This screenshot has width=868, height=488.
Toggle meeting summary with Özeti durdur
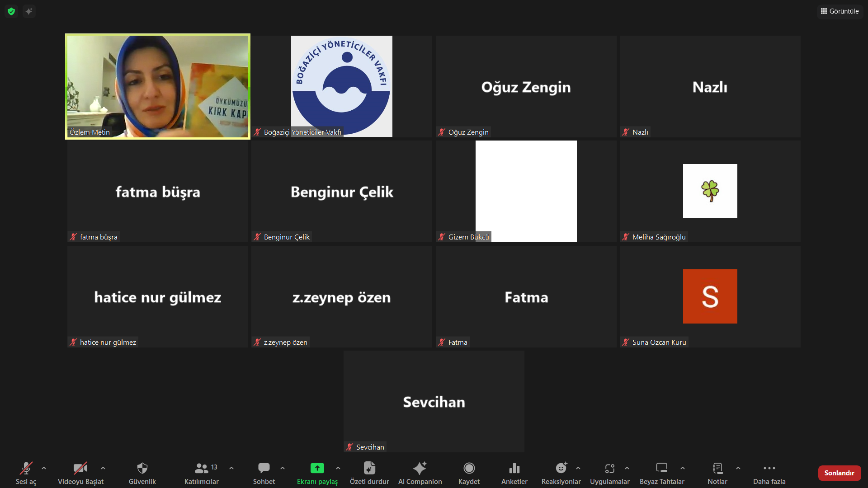369,469
